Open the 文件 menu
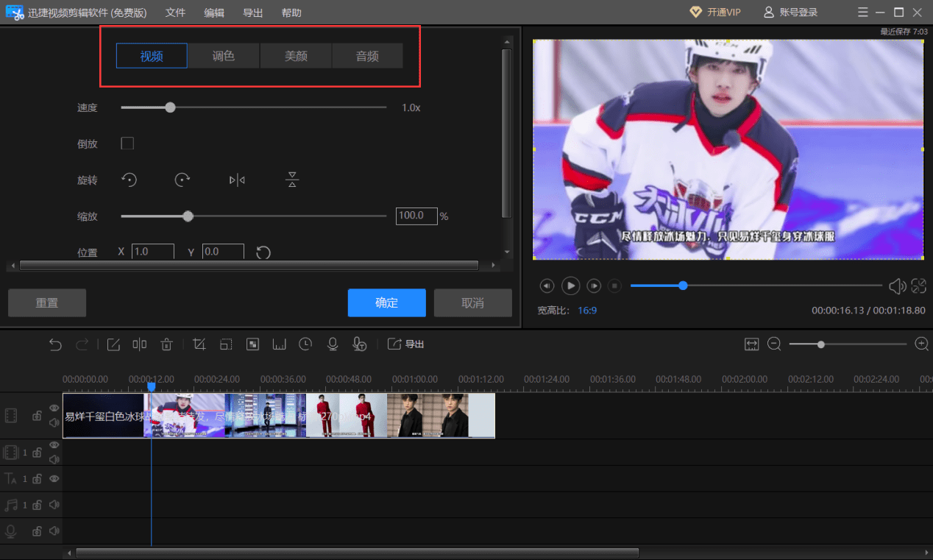This screenshot has height=560, width=933. tap(175, 13)
